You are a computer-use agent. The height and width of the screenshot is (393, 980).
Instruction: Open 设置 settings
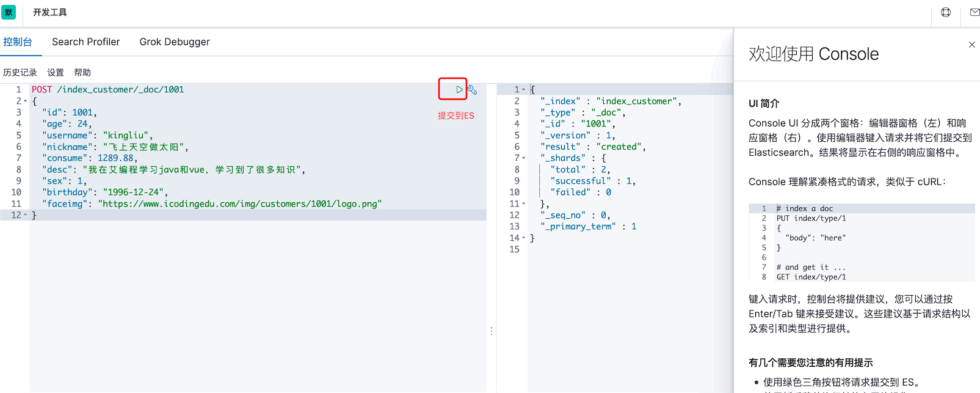pos(56,72)
